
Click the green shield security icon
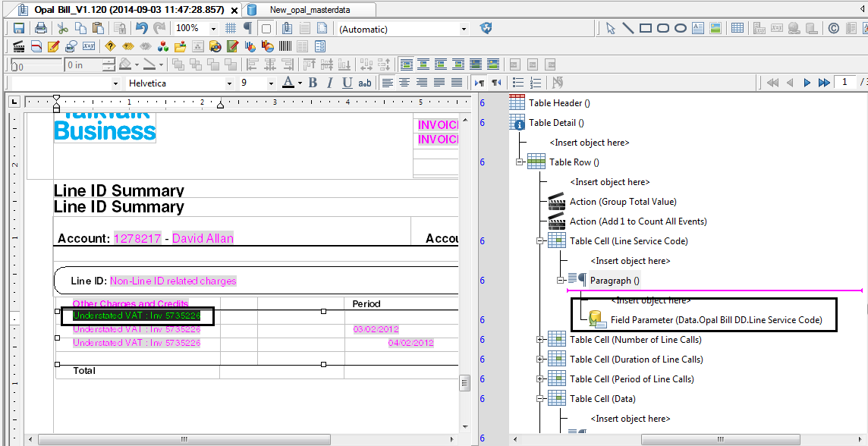(486, 27)
